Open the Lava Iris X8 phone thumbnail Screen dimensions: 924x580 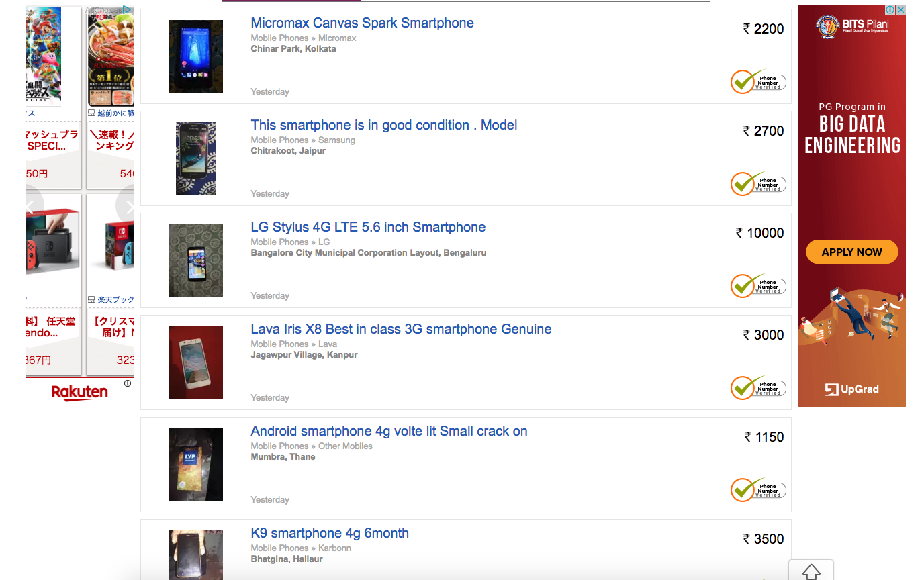[x=195, y=362]
